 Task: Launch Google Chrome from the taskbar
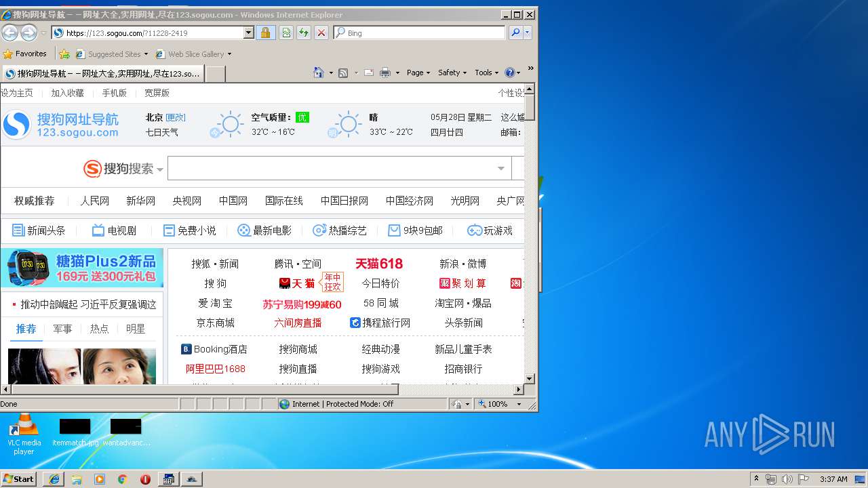(122, 479)
